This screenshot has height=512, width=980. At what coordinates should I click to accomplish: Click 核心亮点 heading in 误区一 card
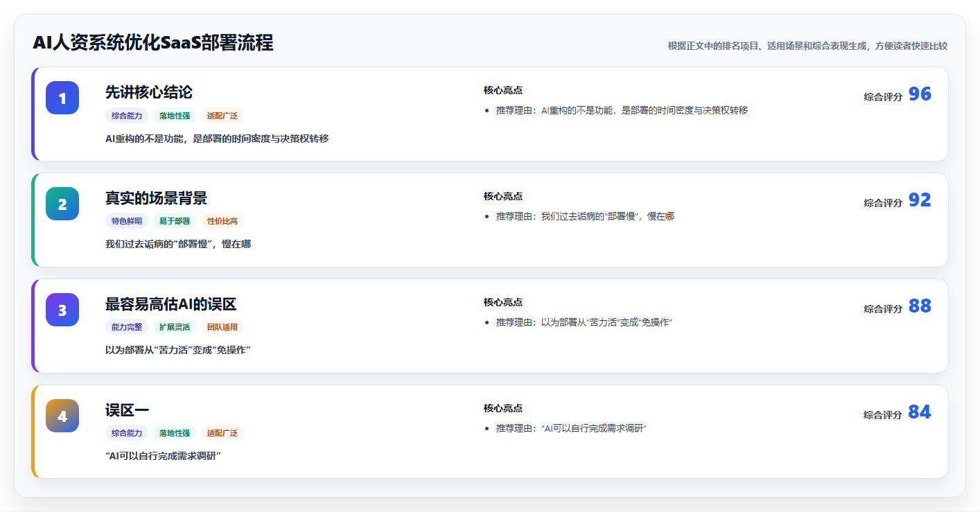503,408
